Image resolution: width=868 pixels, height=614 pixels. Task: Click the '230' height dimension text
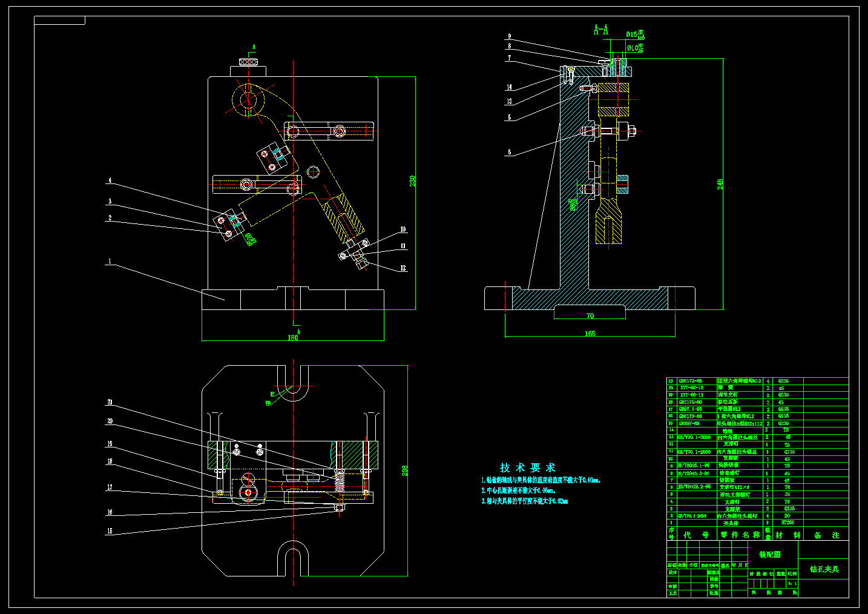pyautogui.click(x=413, y=181)
